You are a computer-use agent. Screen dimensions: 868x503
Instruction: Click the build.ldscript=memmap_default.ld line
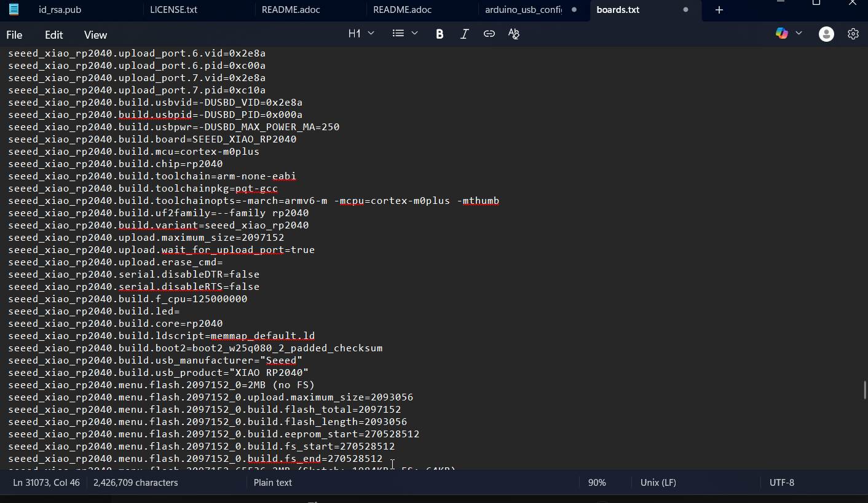[x=162, y=336]
